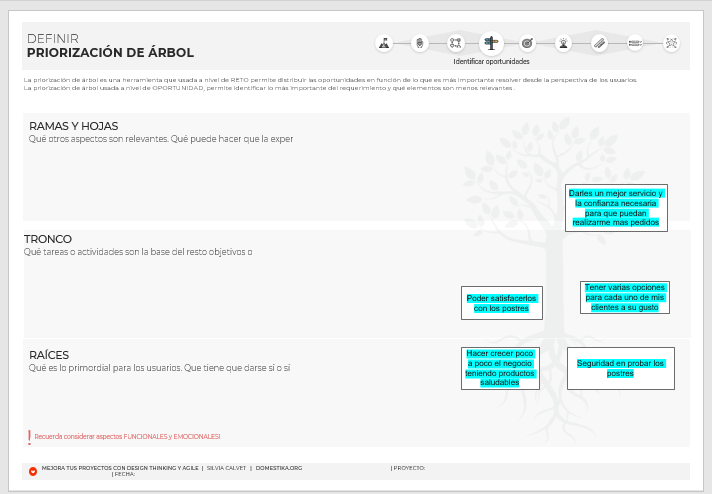Click 'Qué tareas o actividades' subtitle
Viewport: 712px width, 494px height.
point(138,252)
